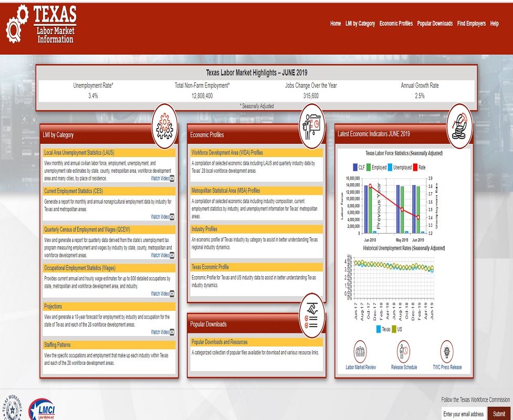Open Metropolitan Statistical Area (MSA) Profiles

coord(226,191)
